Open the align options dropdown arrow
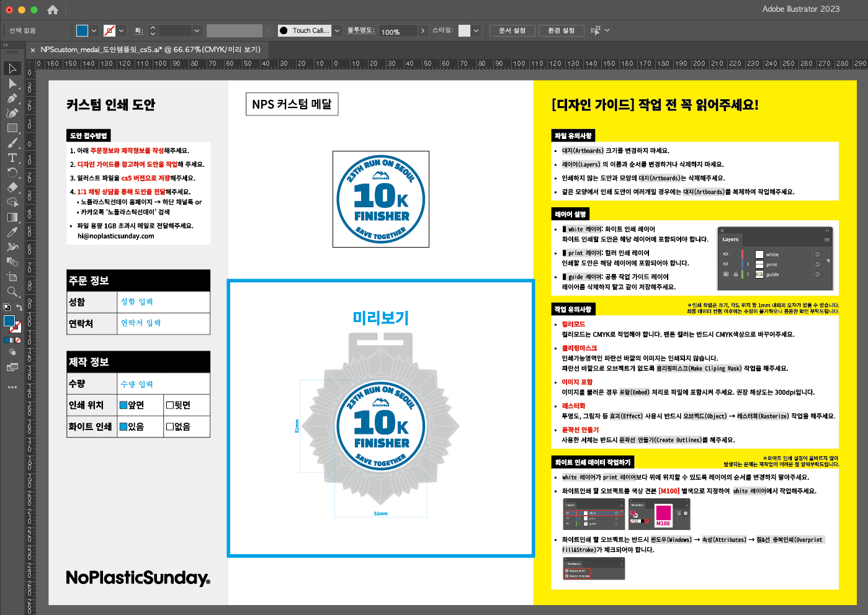This screenshot has height=615, width=868. tap(607, 30)
